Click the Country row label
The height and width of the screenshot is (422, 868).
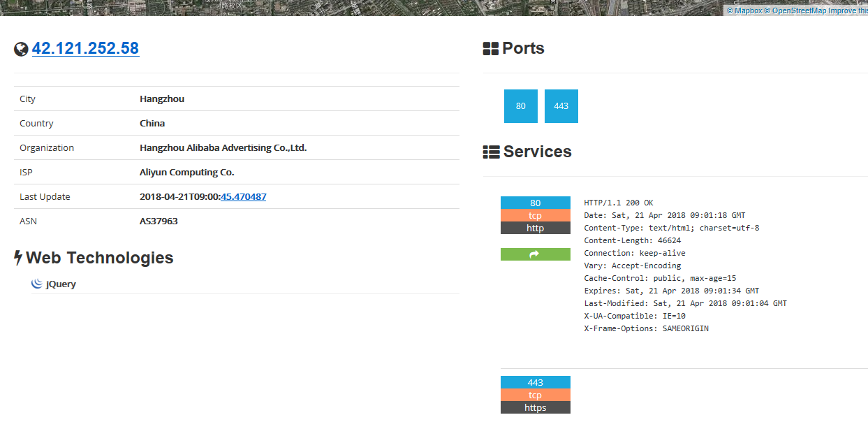[36, 124]
